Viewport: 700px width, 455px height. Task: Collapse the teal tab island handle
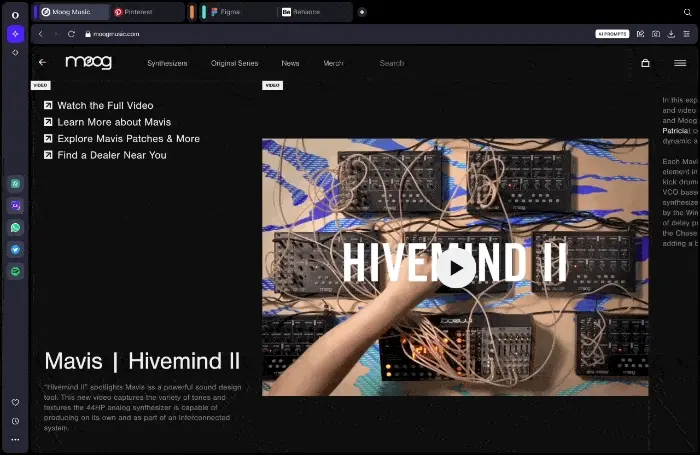coord(204,12)
